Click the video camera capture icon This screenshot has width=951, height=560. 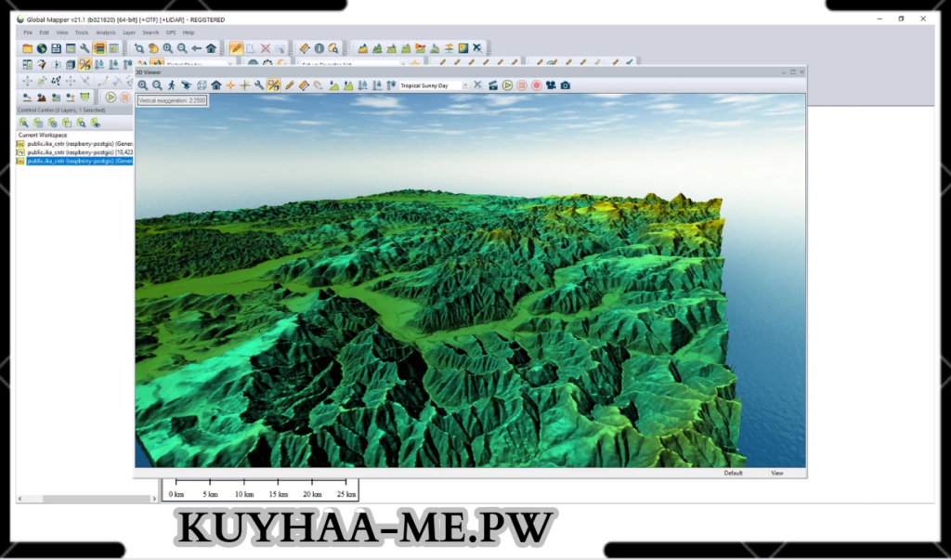click(551, 85)
